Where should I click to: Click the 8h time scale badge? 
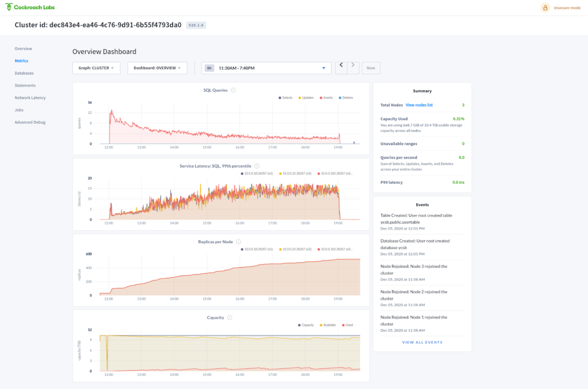click(x=209, y=68)
